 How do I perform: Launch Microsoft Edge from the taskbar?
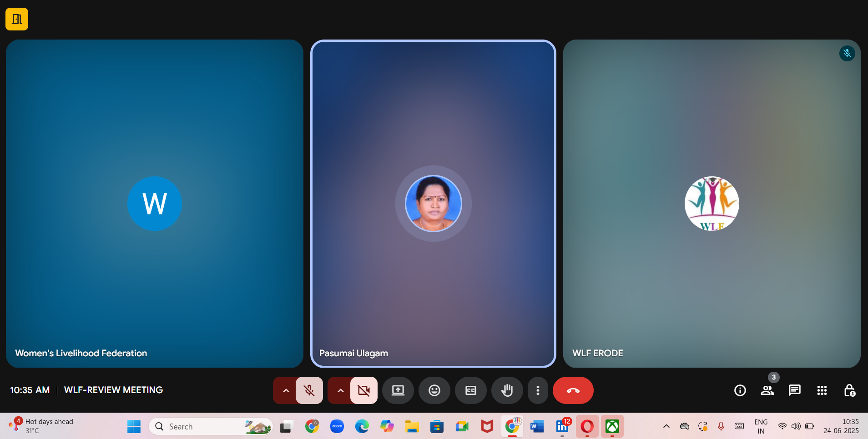[362, 427]
